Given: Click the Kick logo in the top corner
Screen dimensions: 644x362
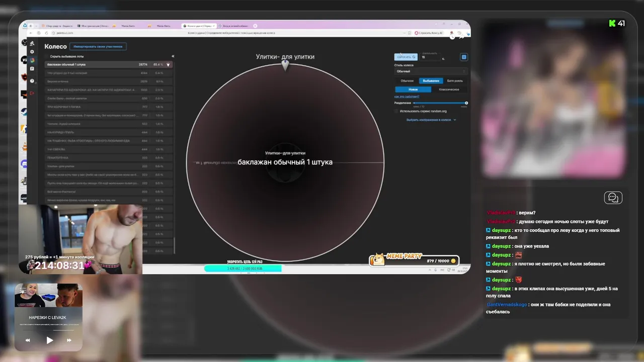Looking at the screenshot, I should click(612, 23).
